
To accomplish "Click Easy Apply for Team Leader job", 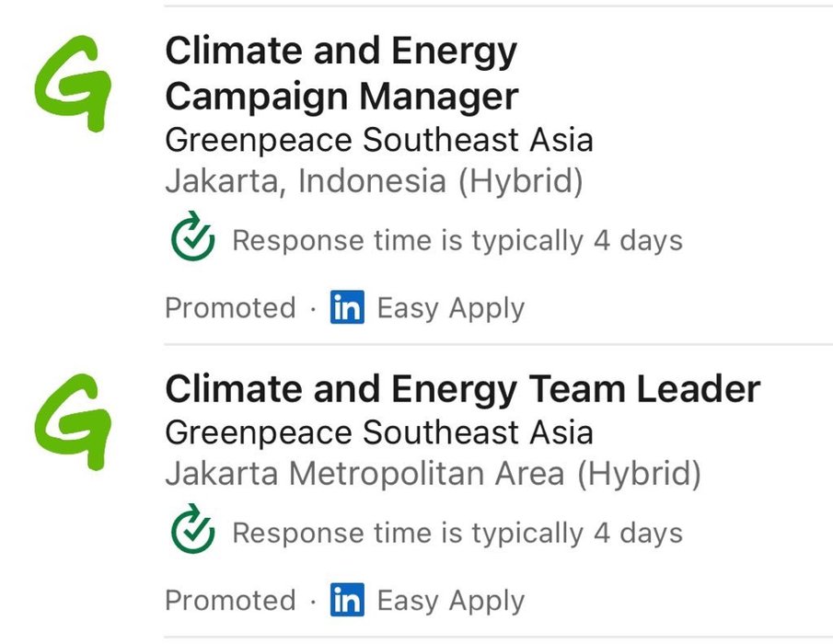I will [x=450, y=601].
